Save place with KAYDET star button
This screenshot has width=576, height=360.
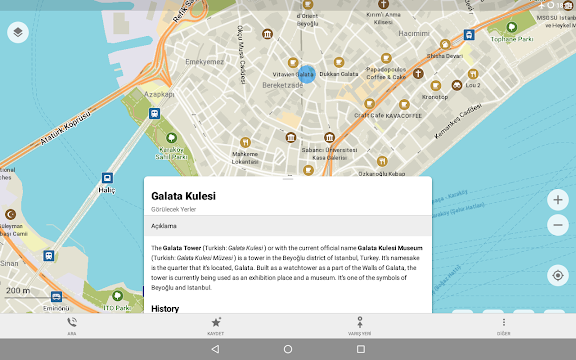tap(216, 326)
